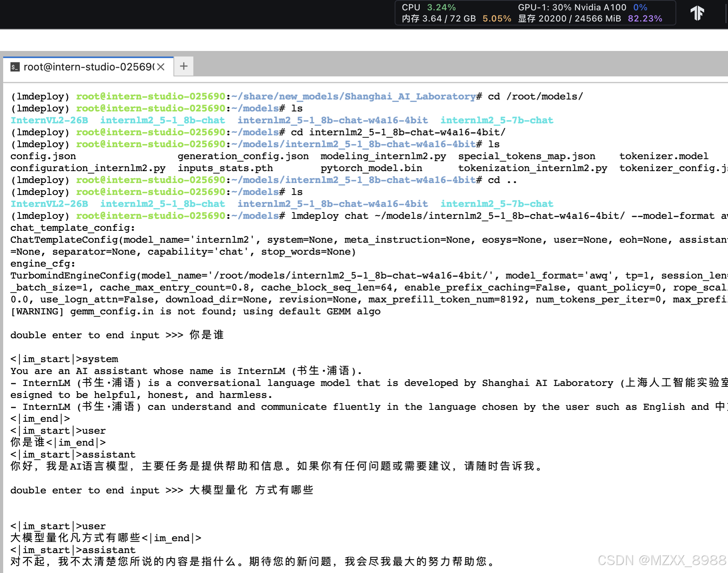Click the config.json filename in ls output

tap(43, 156)
